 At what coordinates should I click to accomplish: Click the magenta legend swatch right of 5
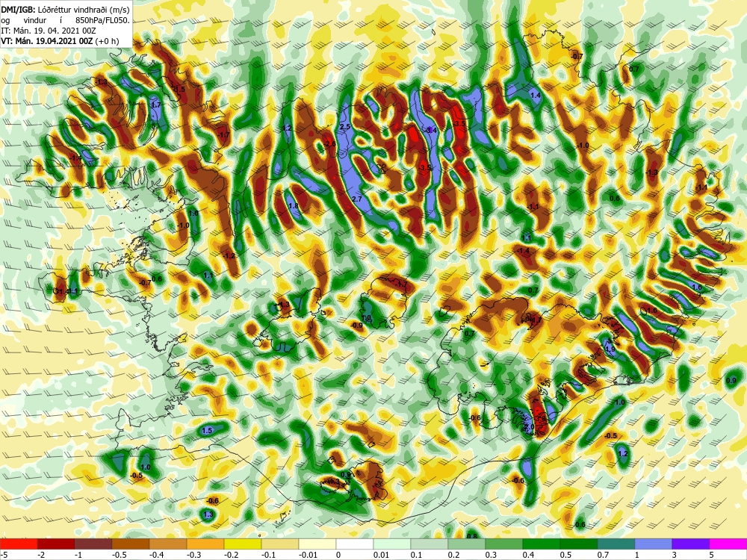coord(728,544)
